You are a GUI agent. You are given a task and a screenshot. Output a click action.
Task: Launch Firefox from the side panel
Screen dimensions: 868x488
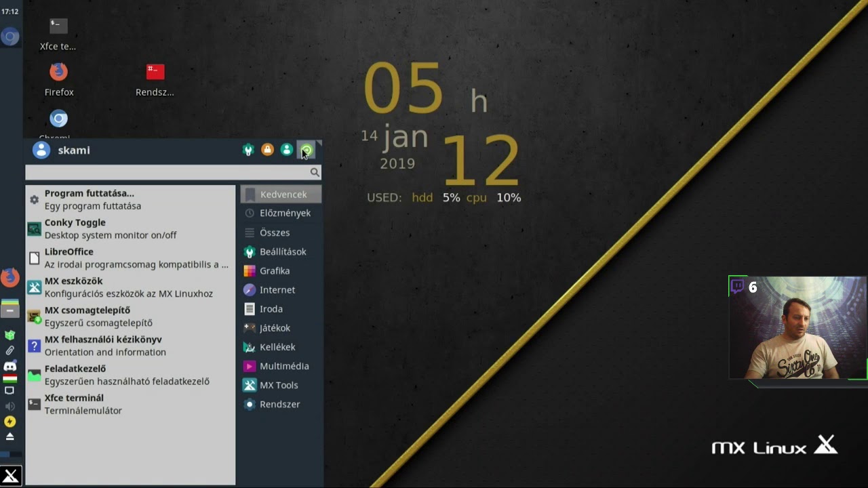pos(10,277)
